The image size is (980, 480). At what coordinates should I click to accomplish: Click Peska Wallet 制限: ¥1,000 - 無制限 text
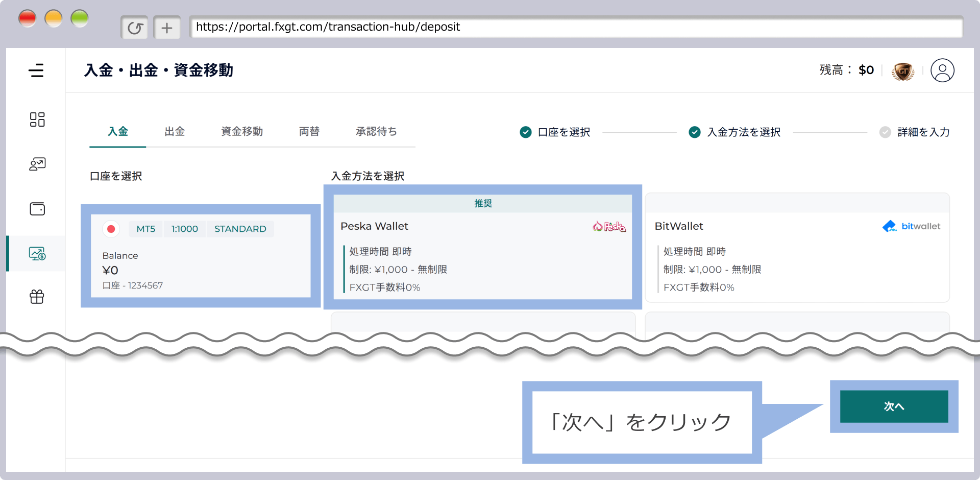(398, 270)
